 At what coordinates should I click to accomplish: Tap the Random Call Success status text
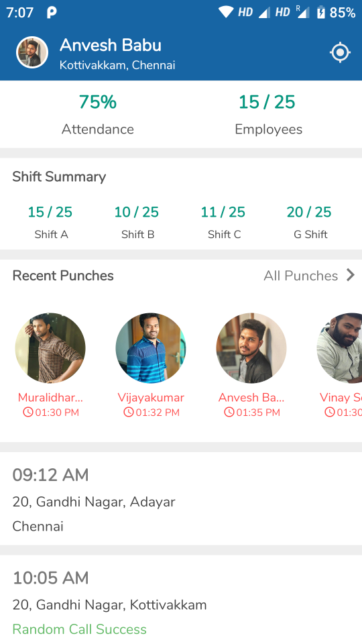[80, 629]
